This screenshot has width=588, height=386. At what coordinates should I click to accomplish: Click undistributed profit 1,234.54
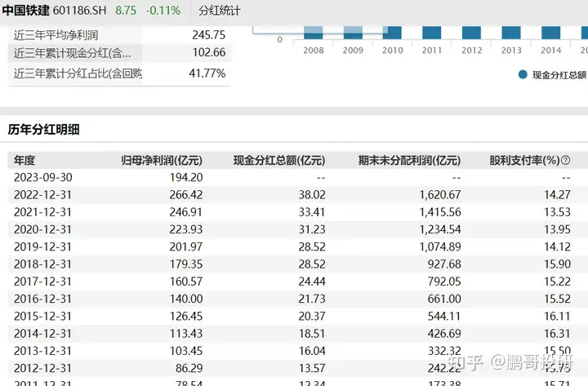440,229
